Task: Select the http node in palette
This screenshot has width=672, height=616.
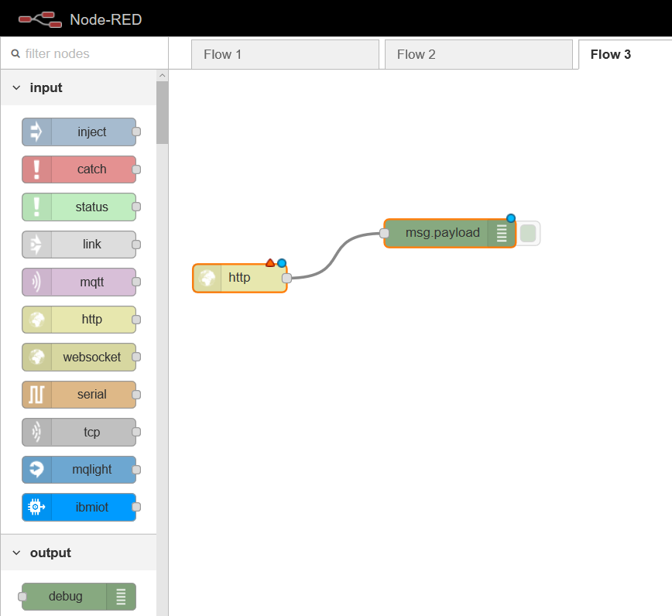Action: (79, 319)
